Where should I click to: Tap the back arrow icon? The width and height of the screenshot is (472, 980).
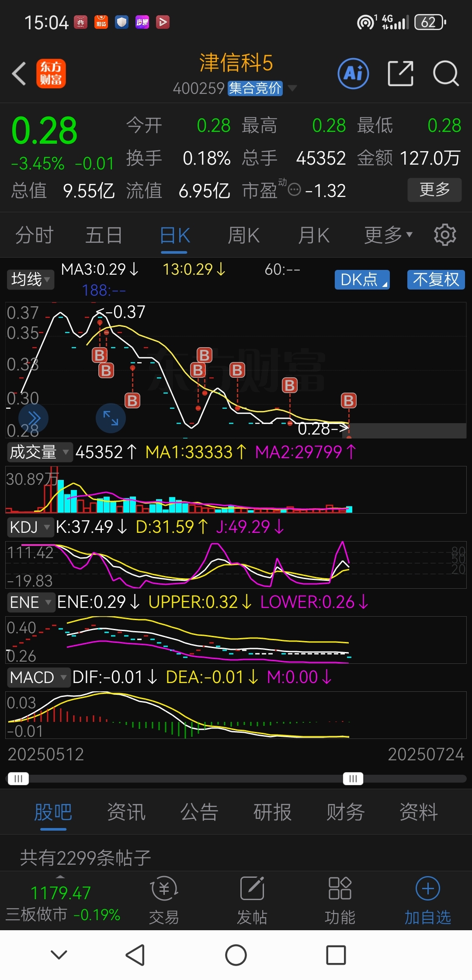click(19, 73)
